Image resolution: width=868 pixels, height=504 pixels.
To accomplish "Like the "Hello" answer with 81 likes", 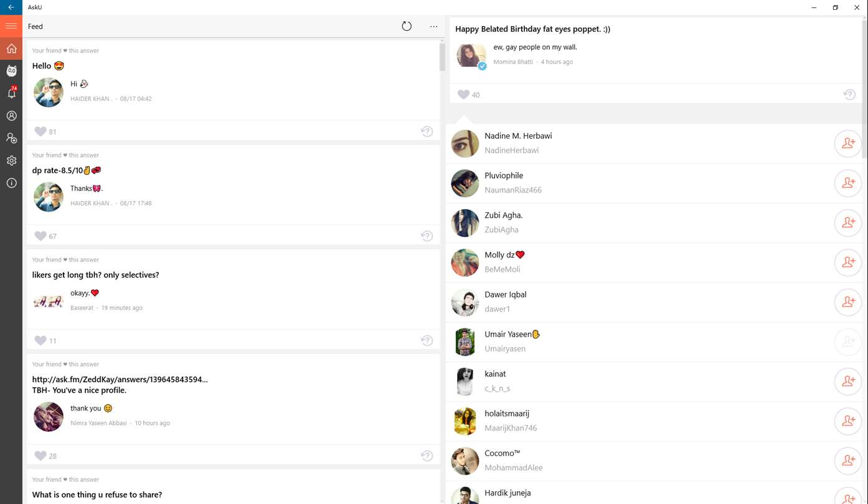I will pyautogui.click(x=40, y=131).
